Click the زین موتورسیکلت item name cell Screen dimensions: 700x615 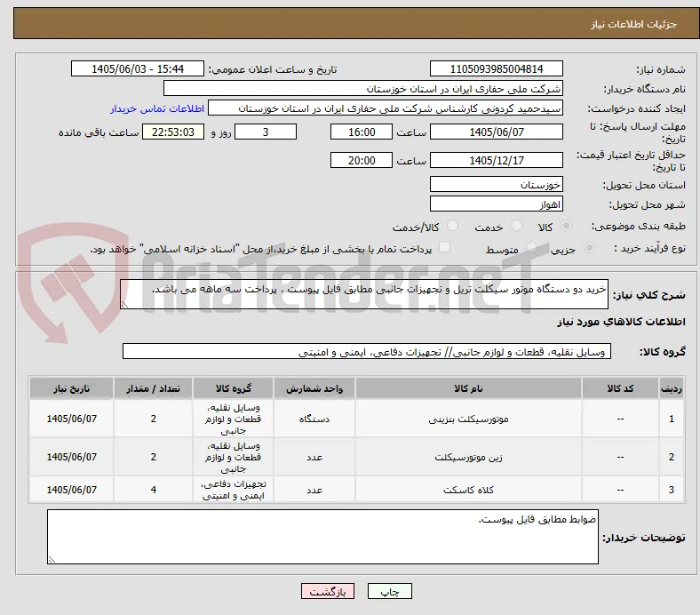[x=468, y=457]
